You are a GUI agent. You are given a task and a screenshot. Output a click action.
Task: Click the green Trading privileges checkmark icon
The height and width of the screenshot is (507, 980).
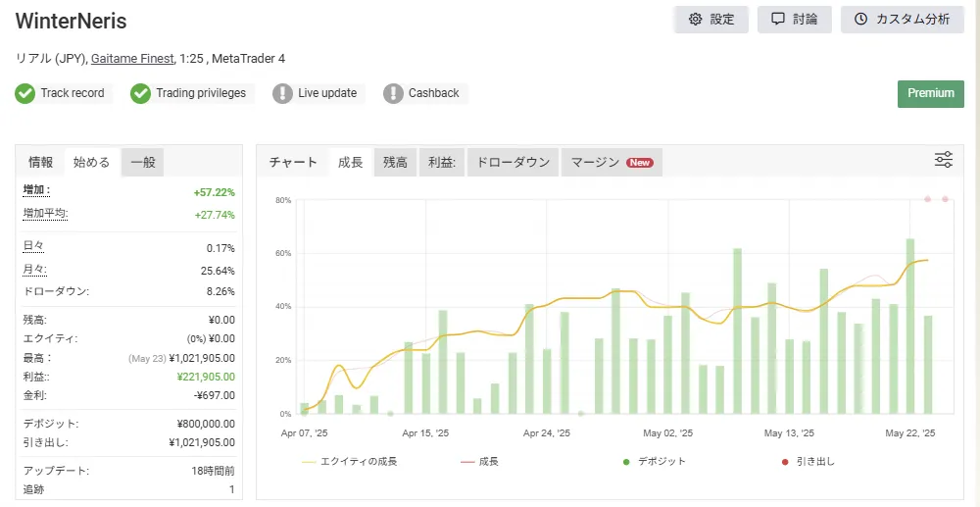click(x=140, y=93)
